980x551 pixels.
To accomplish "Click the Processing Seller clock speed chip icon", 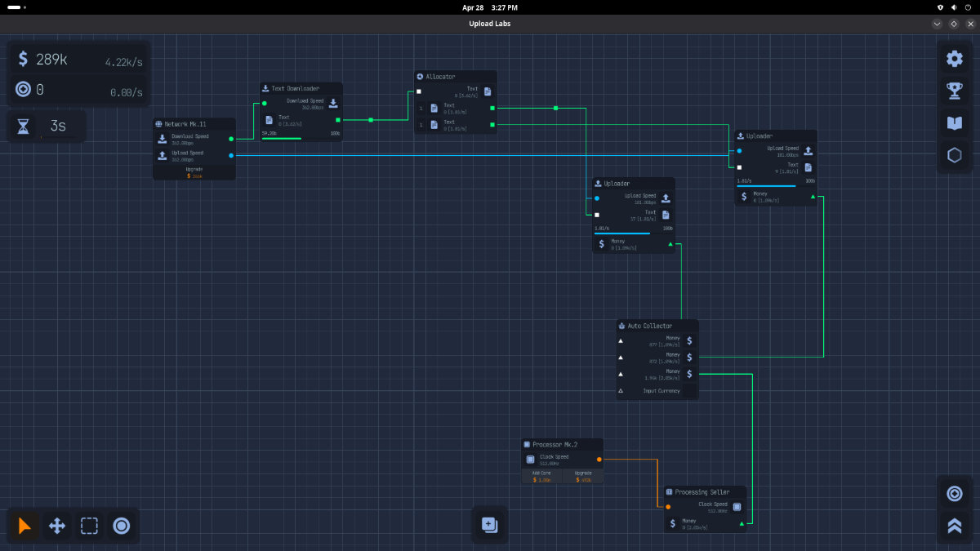I will (737, 506).
